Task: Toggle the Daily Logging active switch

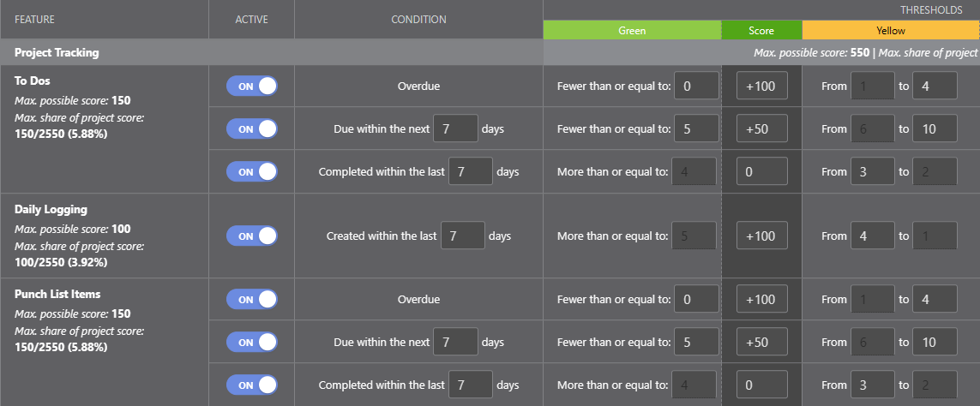Action: coord(251,236)
